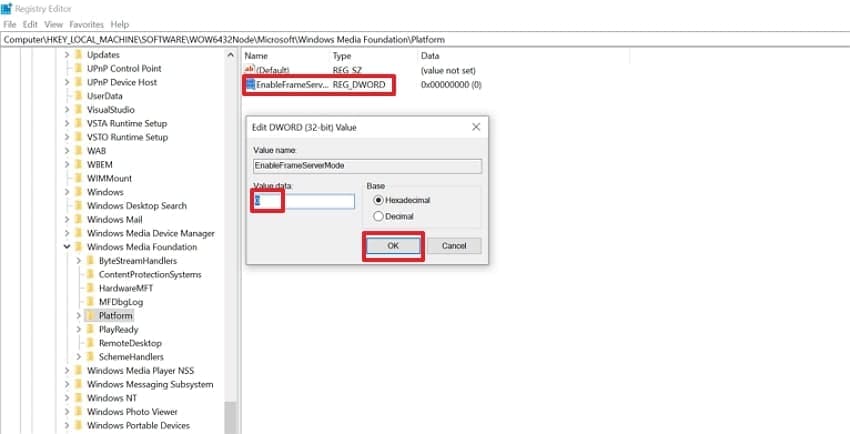Expand the VSTO Runtime Setup key
Screen dimensions: 850x434
(x=67, y=137)
